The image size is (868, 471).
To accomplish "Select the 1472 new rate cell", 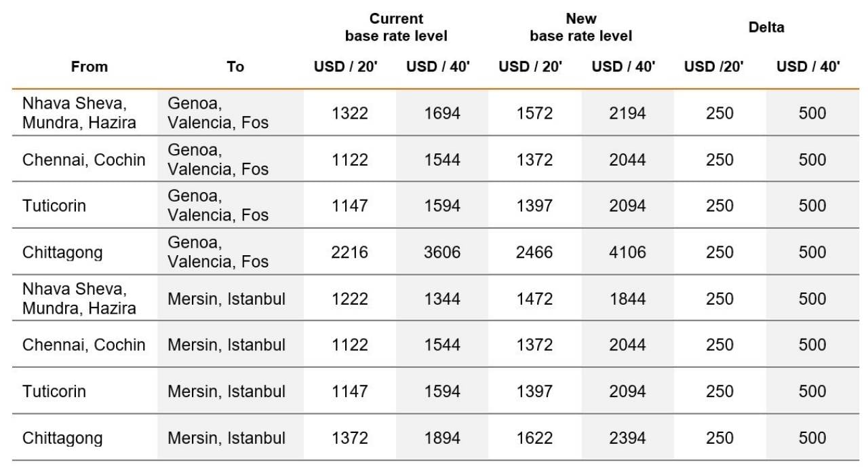I will click(534, 299).
